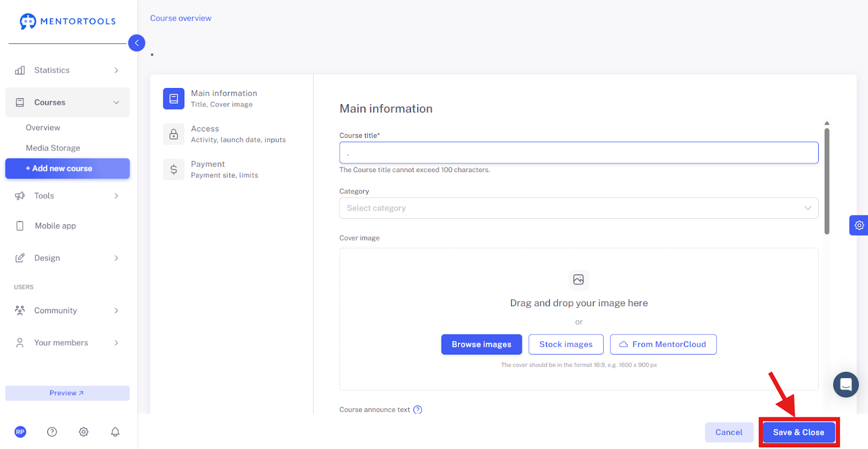Collapse the Courses menu chevron

click(116, 102)
